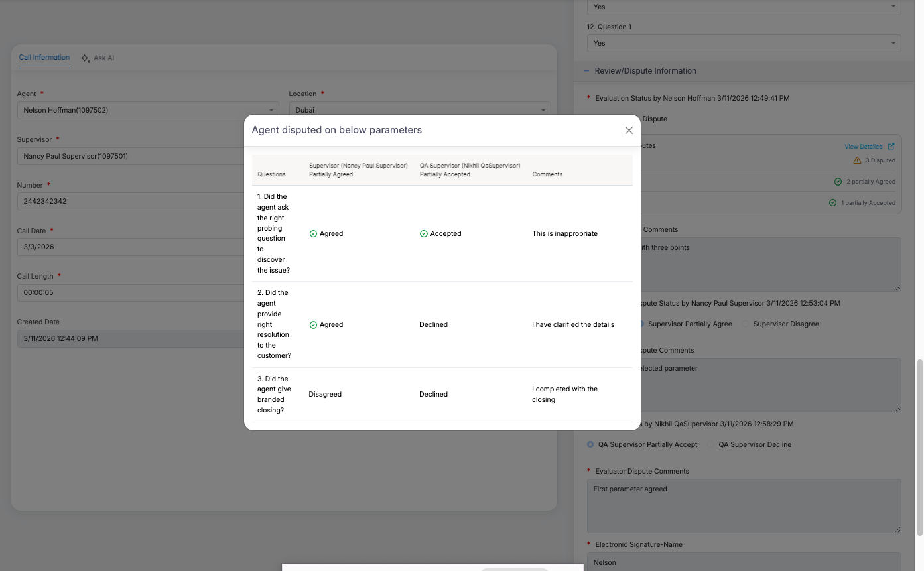
Task: Click the Evaluator Dispute Comments text area
Action: (x=744, y=506)
